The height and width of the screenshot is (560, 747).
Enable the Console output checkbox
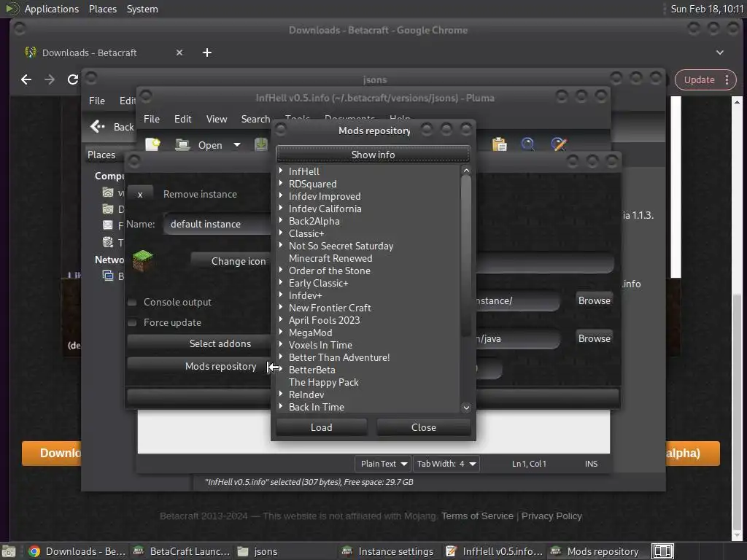pyautogui.click(x=133, y=303)
